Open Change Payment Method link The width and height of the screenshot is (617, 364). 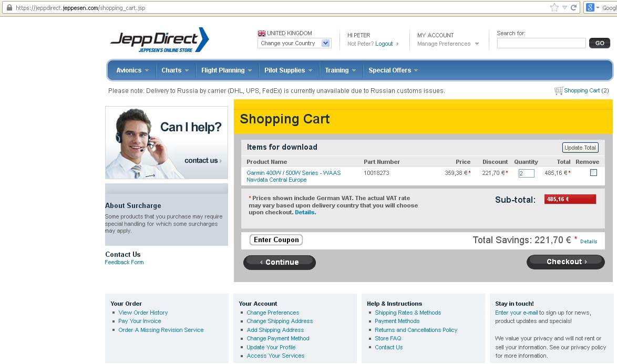pyautogui.click(x=278, y=338)
